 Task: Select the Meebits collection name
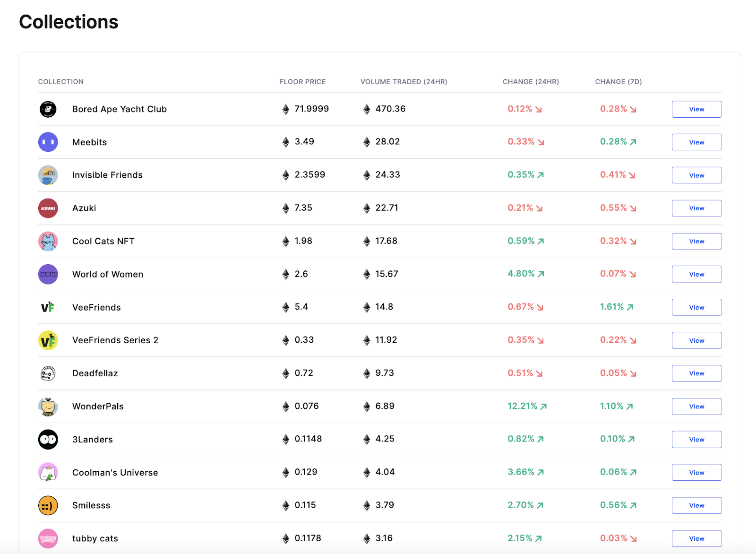[89, 142]
